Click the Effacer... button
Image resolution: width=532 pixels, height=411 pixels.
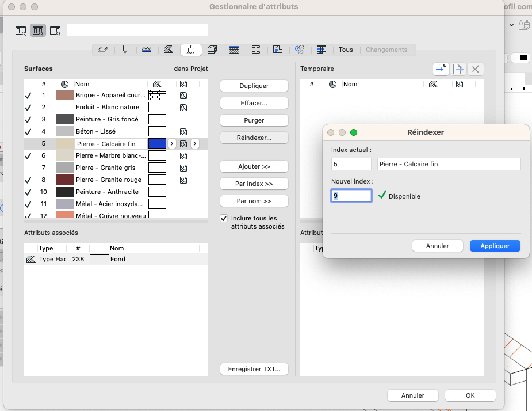coord(254,103)
